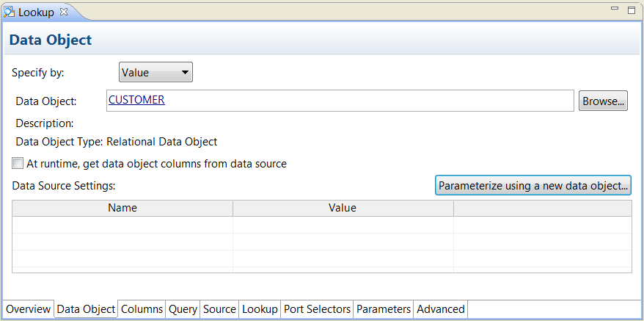The image size is (644, 321).
Task: Switch to the Lookup bottom tab
Action: pos(260,309)
